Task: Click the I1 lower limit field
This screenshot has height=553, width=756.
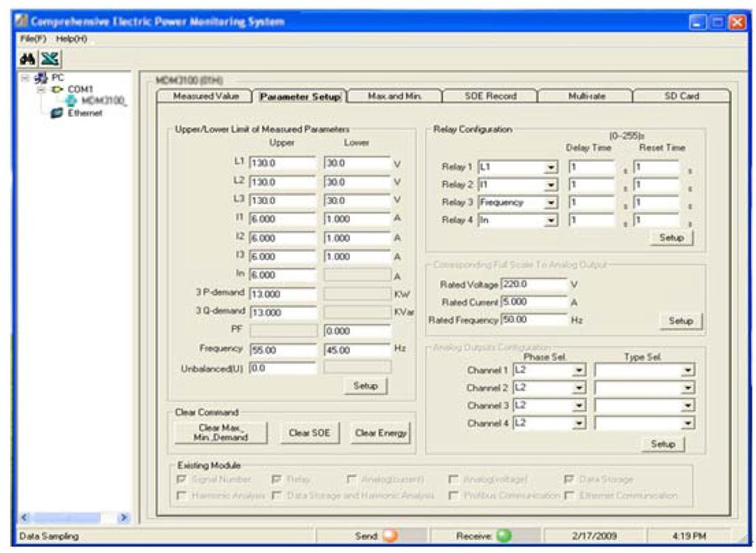Action: pos(357,219)
